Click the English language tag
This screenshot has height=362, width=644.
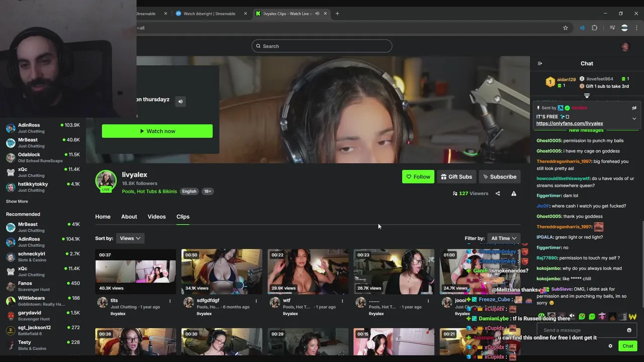(x=189, y=192)
